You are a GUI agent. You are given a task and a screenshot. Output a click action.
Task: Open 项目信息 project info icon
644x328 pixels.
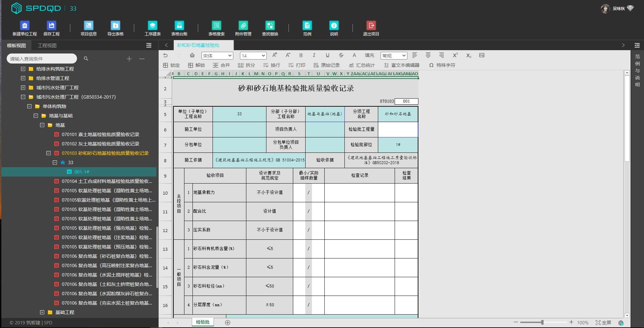pos(88,25)
